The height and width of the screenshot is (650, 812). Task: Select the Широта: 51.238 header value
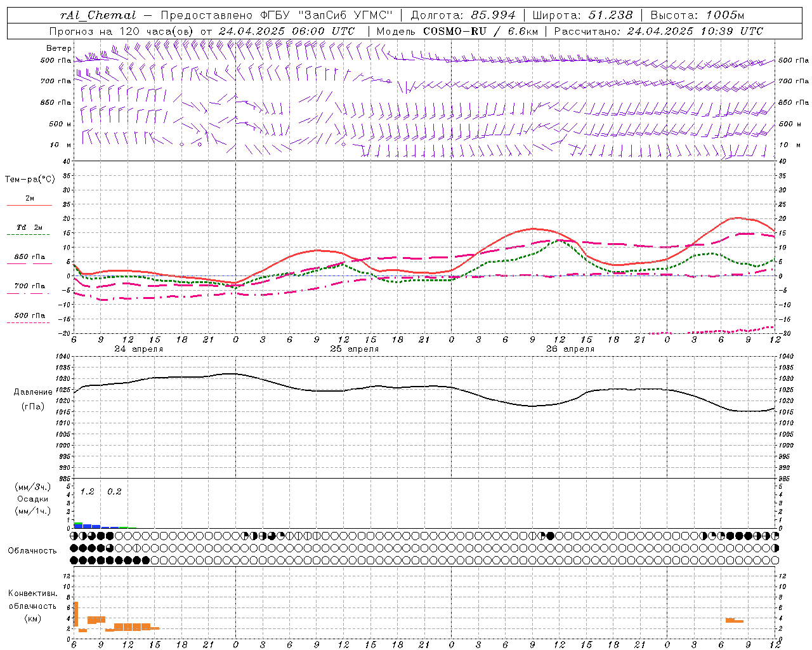(x=582, y=15)
